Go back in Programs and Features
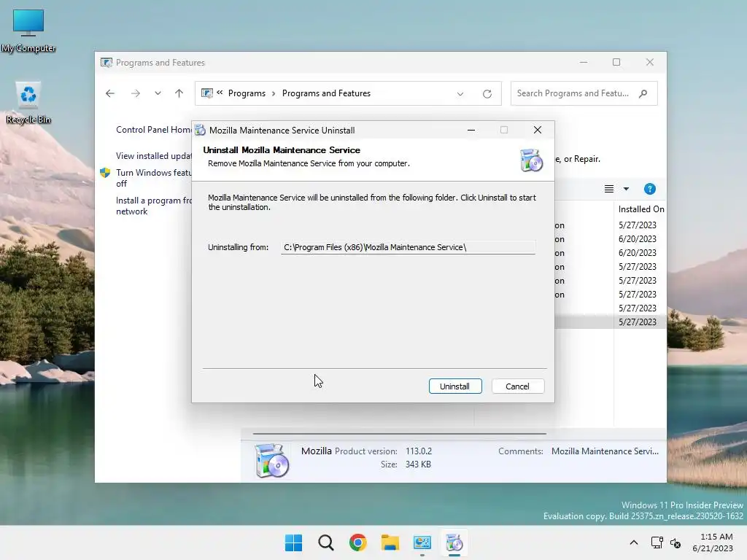Viewport: 747px width, 560px height. point(110,93)
